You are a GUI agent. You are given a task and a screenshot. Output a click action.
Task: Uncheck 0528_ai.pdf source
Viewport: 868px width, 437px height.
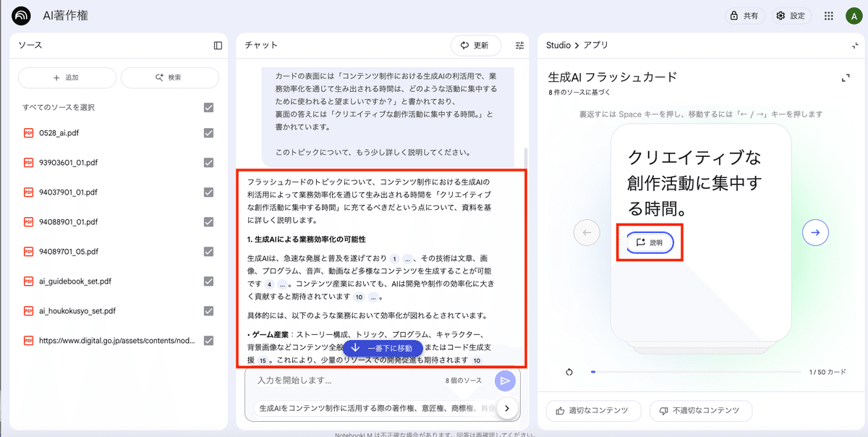point(208,133)
